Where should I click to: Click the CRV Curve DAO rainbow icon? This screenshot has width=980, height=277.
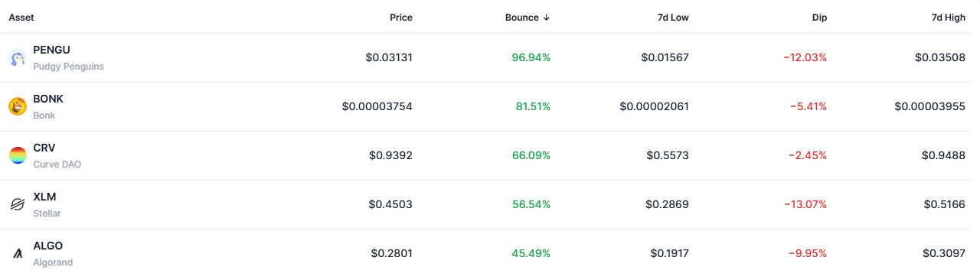pyautogui.click(x=18, y=156)
